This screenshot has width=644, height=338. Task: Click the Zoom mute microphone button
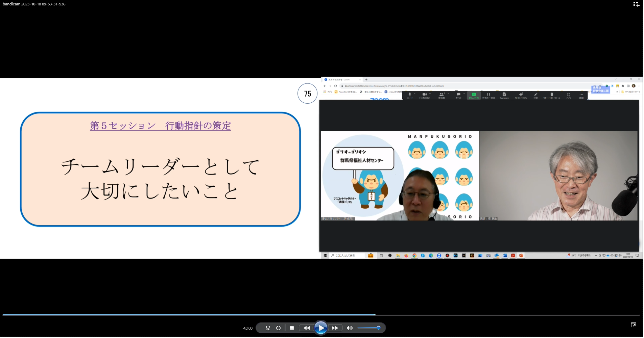[410, 96]
